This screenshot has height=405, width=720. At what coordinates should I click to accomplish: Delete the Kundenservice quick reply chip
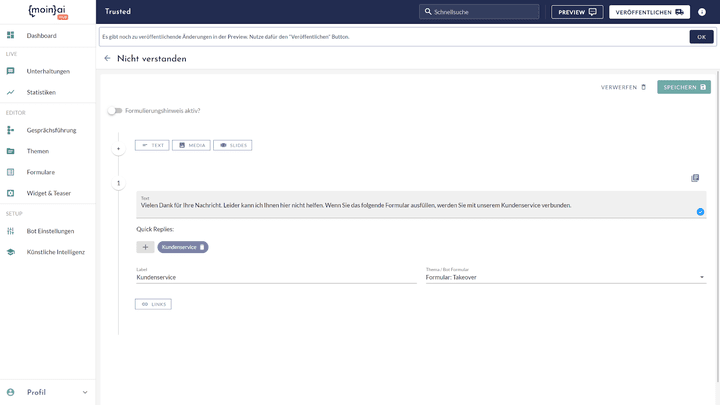[202, 247]
